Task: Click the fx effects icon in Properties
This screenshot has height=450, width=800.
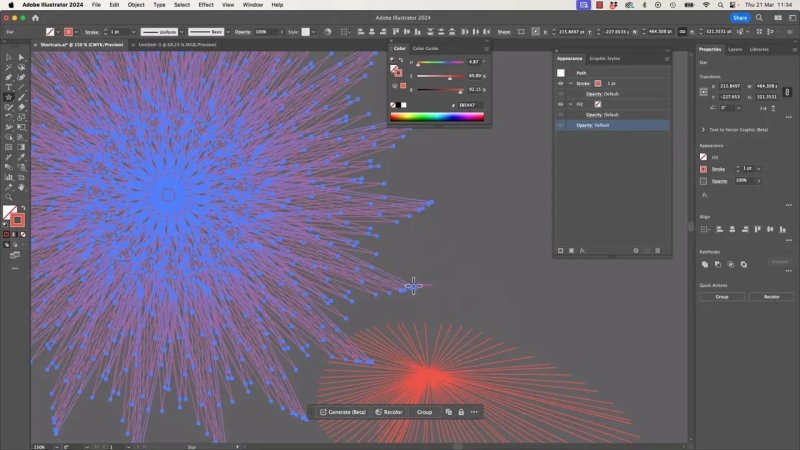Action: (x=705, y=195)
